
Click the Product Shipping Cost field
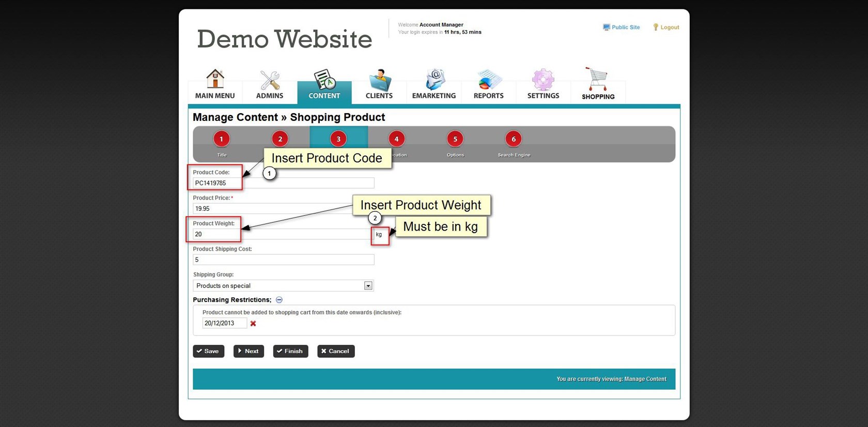(x=283, y=260)
